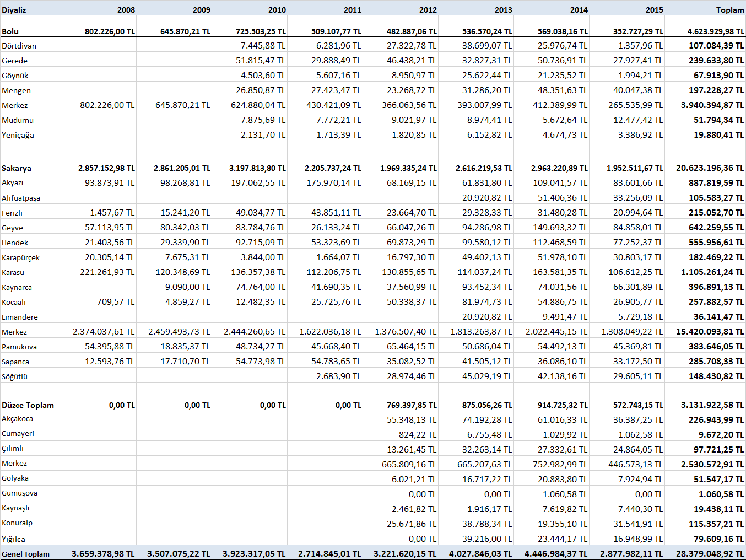Select the Kaynaşlı row label
This screenshot has height=560, width=746.
point(15,508)
